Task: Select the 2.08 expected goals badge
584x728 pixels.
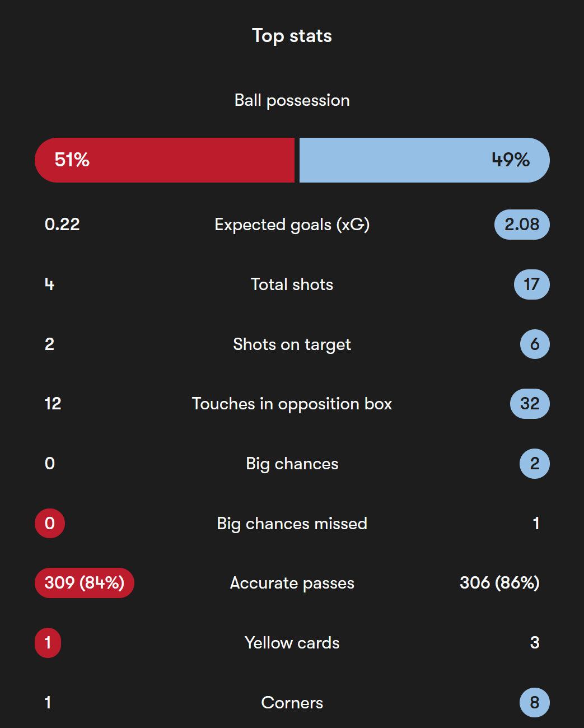Action: coord(522,225)
